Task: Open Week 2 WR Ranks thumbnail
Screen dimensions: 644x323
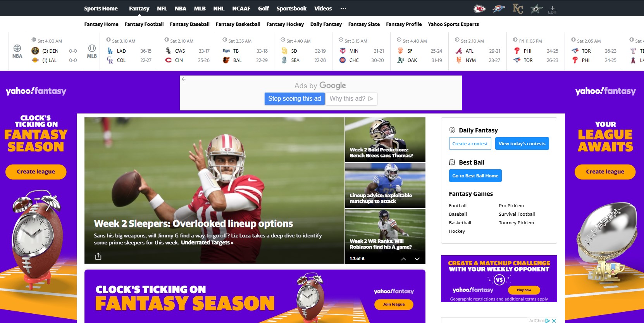Action: pyautogui.click(x=385, y=231)
